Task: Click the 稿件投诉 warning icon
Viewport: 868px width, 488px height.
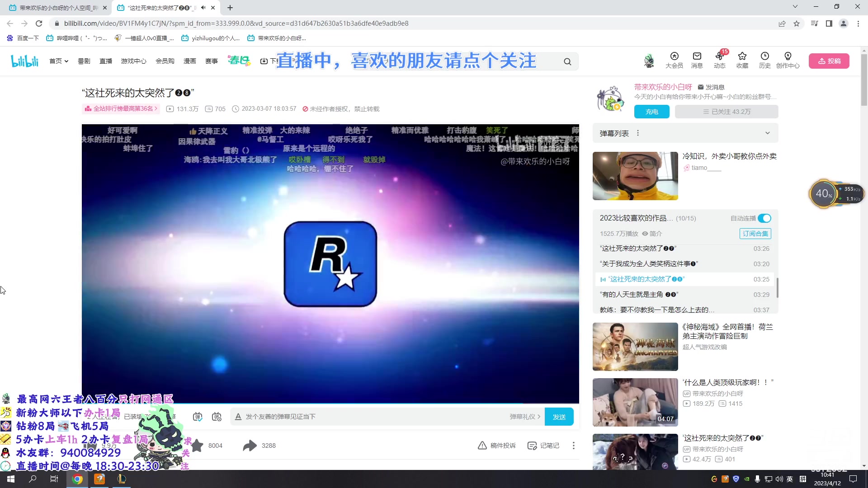Action: (482, 446)
